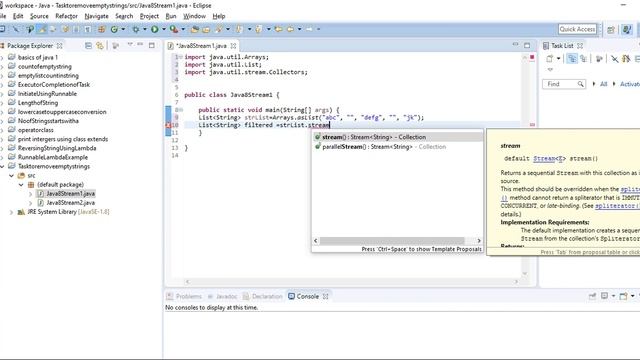Open the Window menu
The image size is (640, 360).
point(194,16)
